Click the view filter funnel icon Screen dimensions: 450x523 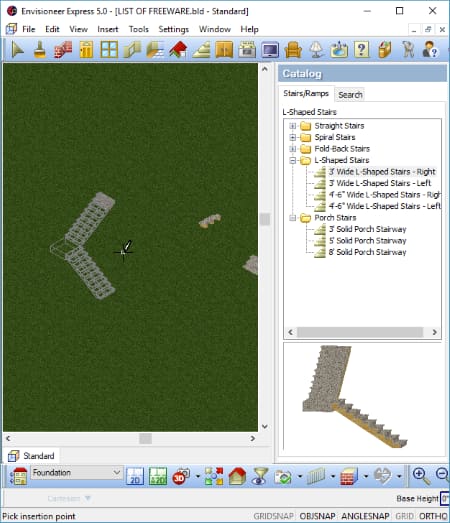(x=260, y=476)
